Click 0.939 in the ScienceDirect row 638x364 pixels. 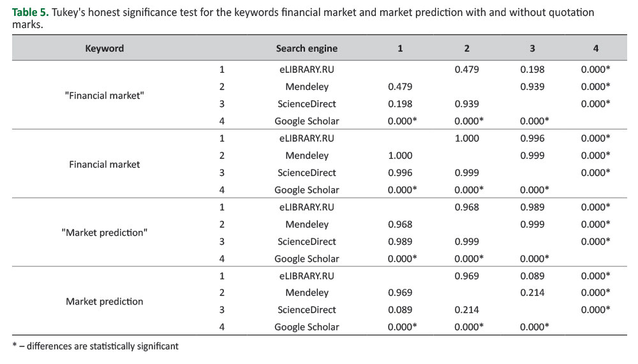(466, 104)
